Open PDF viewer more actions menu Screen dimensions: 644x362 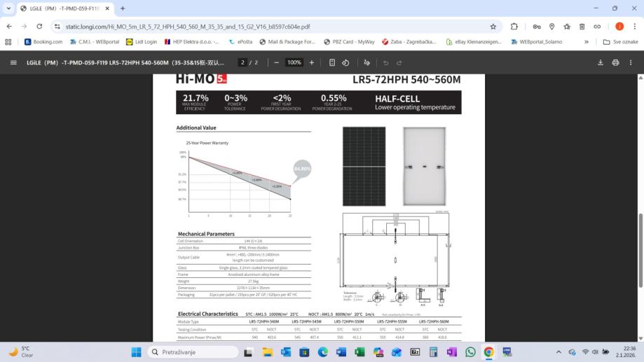[631, 62]
